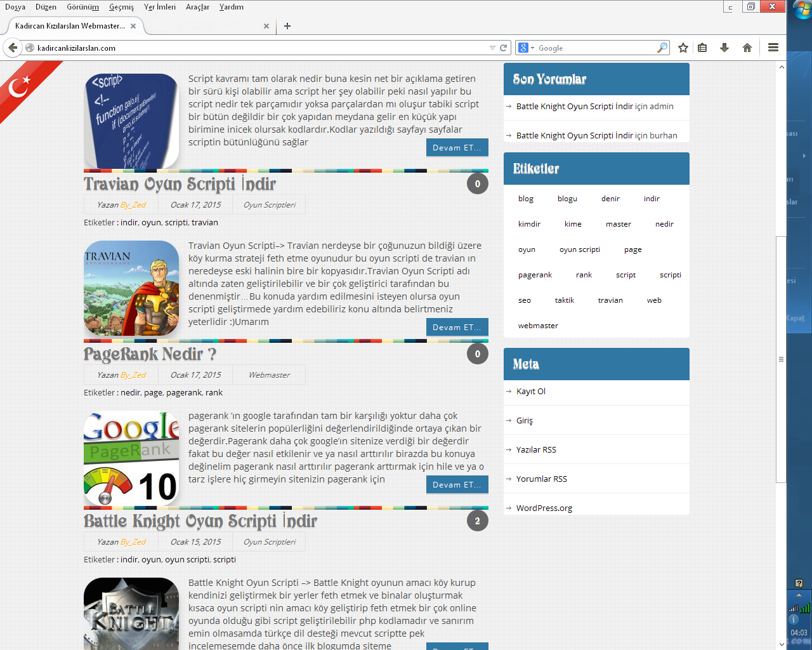Click the search magnifier icon

(x=662, y=48)
